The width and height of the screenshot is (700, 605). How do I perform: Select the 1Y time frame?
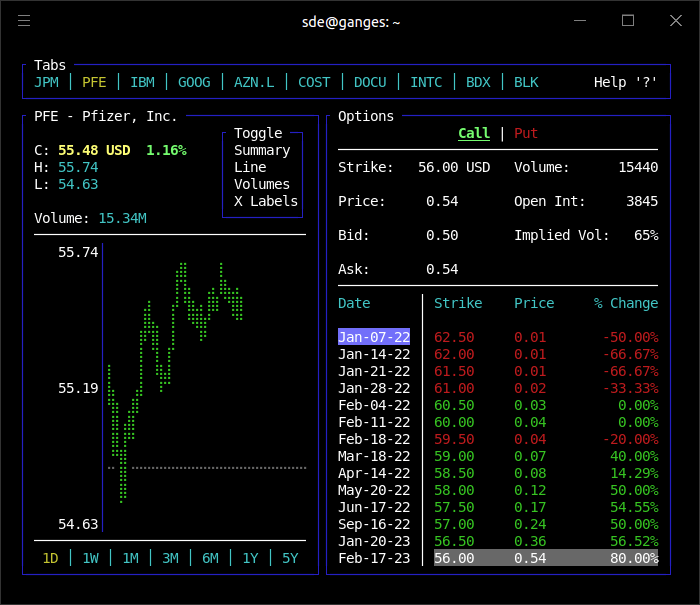click(x=250, y=559)
